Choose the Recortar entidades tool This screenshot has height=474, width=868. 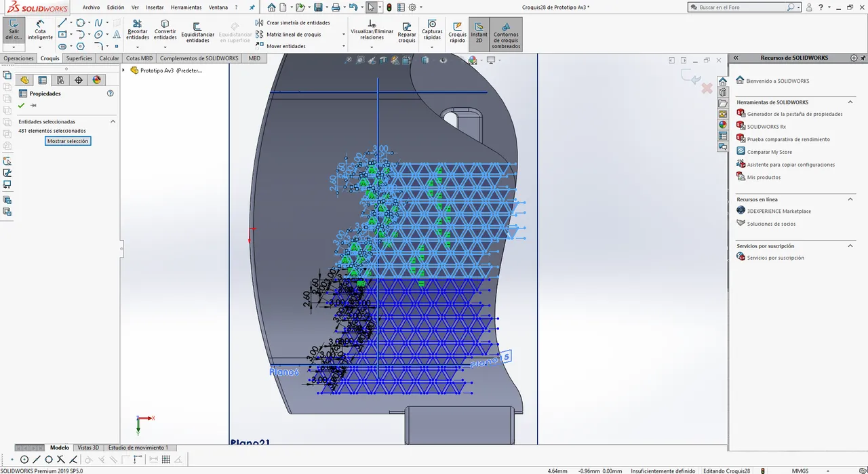point(138,30)
